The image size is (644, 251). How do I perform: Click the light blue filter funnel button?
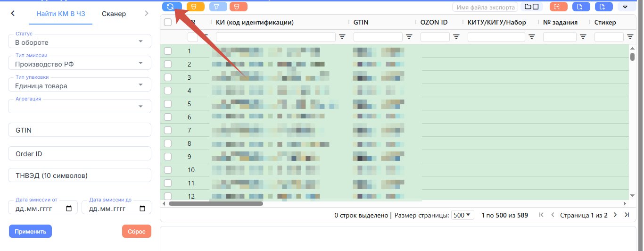(218, 7)
